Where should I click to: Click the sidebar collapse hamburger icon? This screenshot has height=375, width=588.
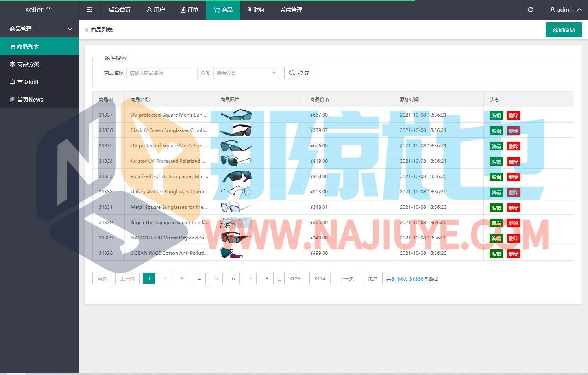[x=90, y=10]
